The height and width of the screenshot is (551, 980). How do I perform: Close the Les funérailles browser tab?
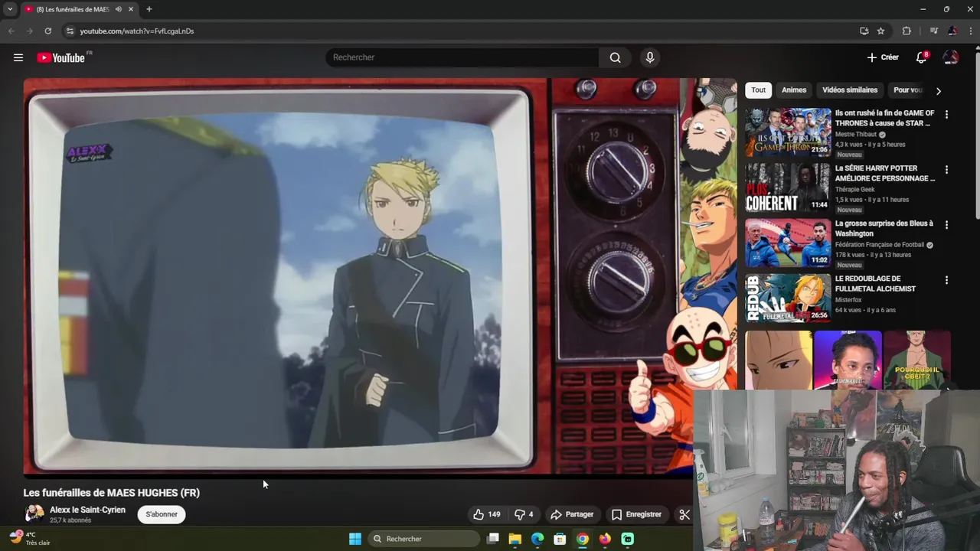131,9
